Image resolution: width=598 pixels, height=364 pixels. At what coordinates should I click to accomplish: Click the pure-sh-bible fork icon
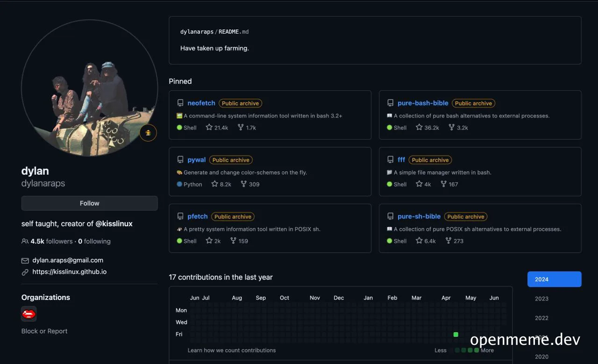448,241
